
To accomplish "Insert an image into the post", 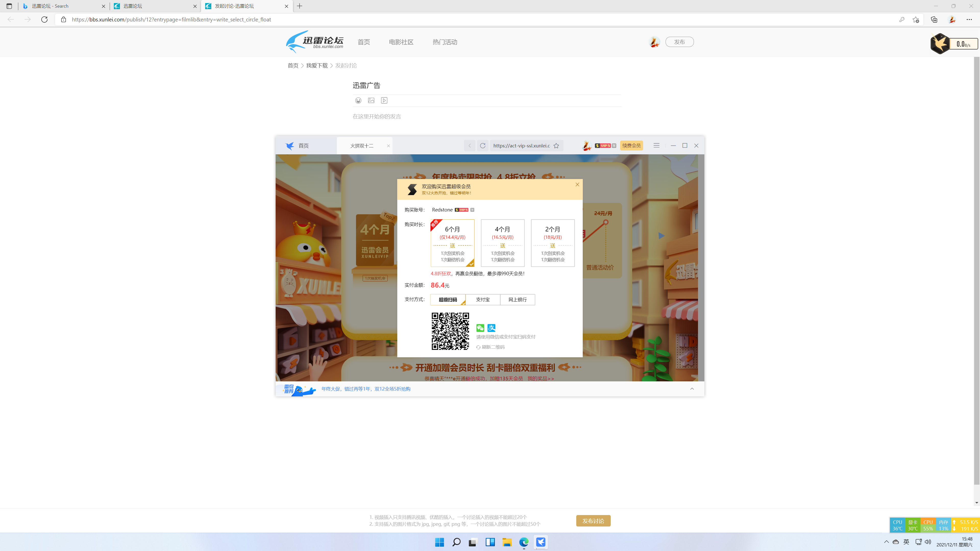I will (371, 101).
